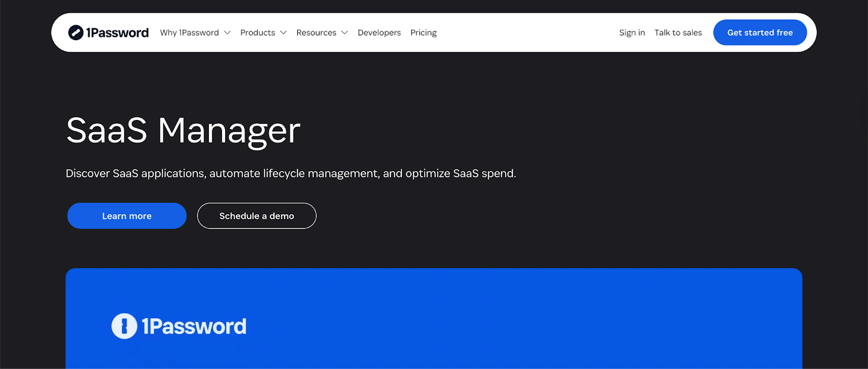Click the Learn more button
Screen dimensions: 868x369
tap(127, 216)
